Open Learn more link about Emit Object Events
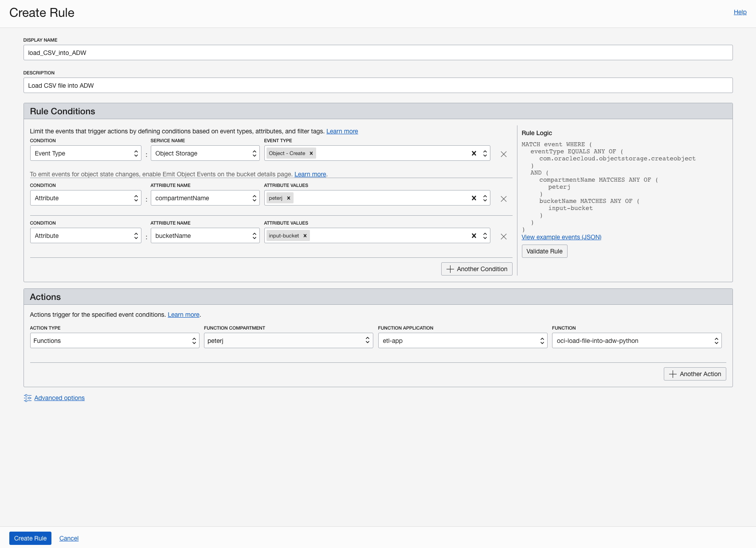756x548 pixels. pos(310,174)
